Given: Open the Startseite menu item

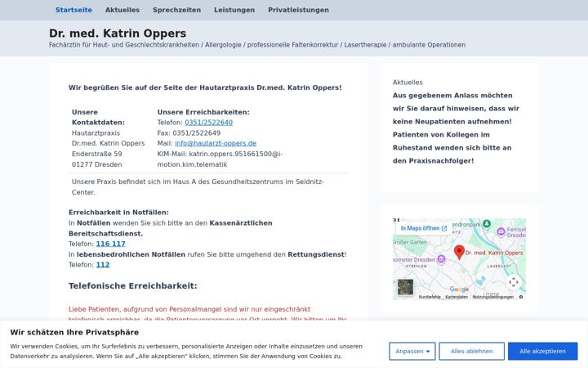Looking at the screenshot, I should 73,10.
